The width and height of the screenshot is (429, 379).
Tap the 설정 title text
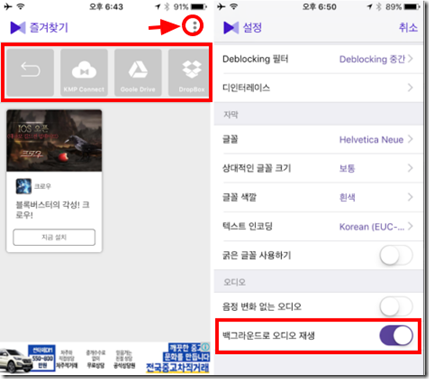pos(252,28)
